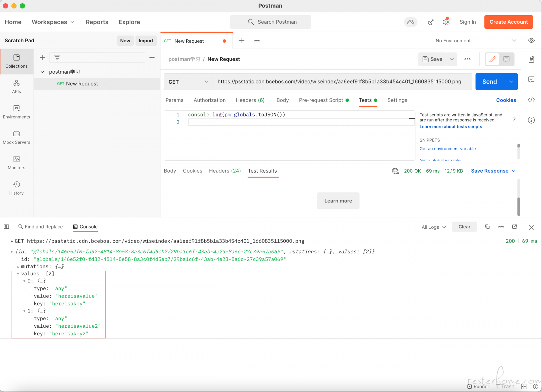
Task: Click the Send button
Action: tap(489, 82)
